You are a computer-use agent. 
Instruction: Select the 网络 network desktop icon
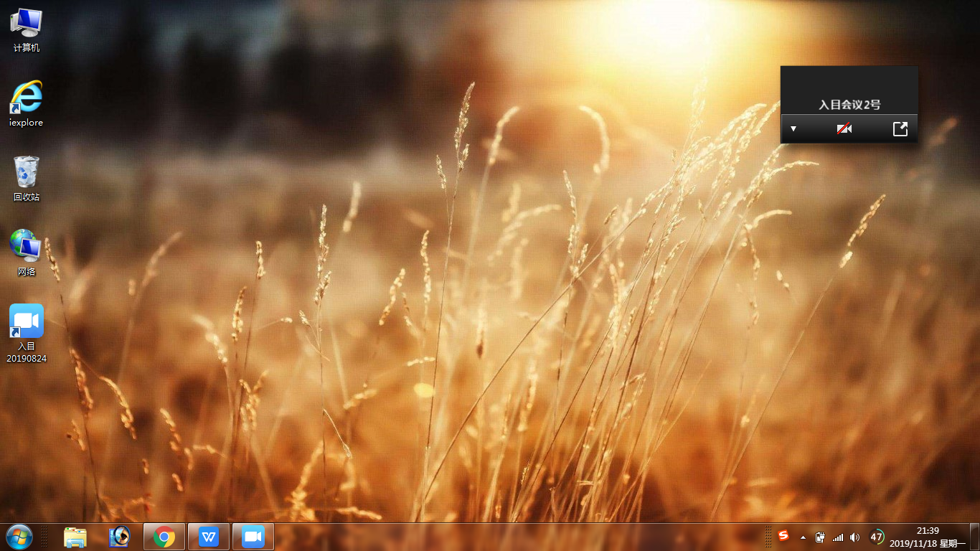pos(27,253)
